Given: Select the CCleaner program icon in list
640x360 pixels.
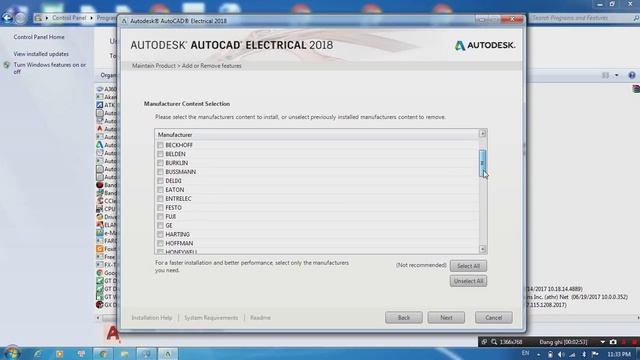Looking at the screenshot, I should (x=100, y=201).
